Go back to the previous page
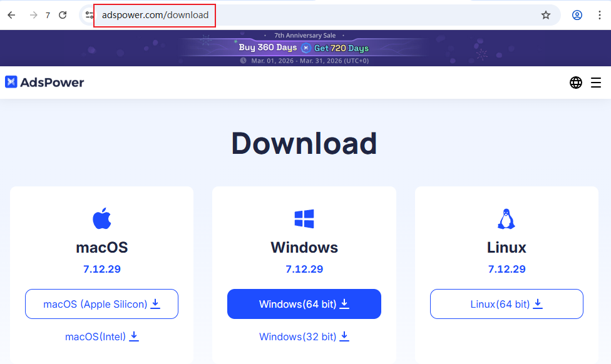611x364 pixels. click(11, 15)
